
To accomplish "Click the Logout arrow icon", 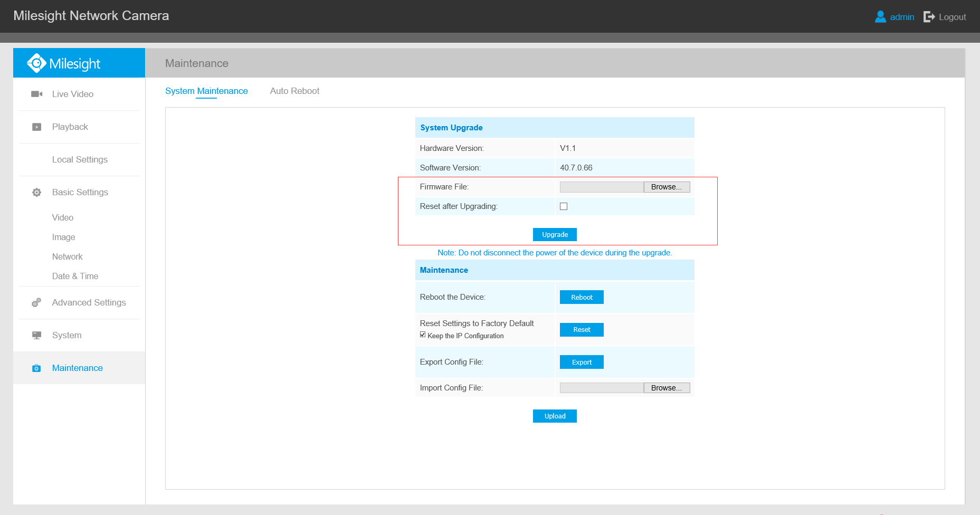I will pyautogui.click(x=929, y=17).
